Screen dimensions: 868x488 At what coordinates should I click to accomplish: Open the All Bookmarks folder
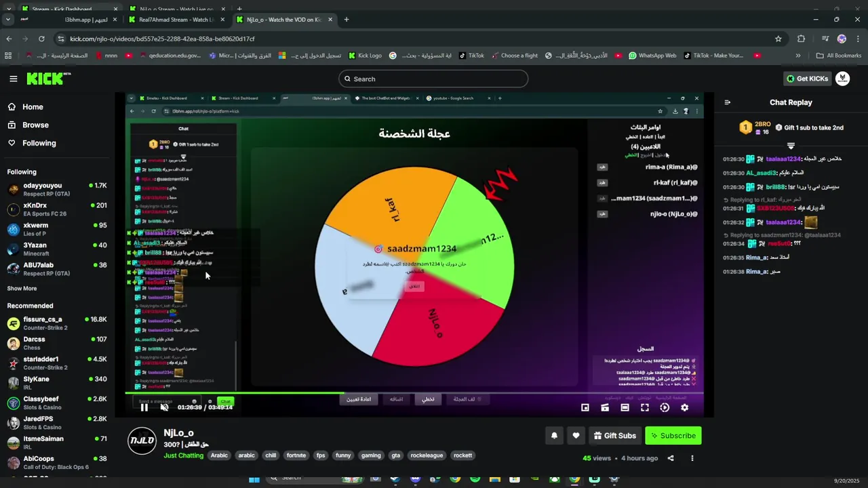pos(838,56)
